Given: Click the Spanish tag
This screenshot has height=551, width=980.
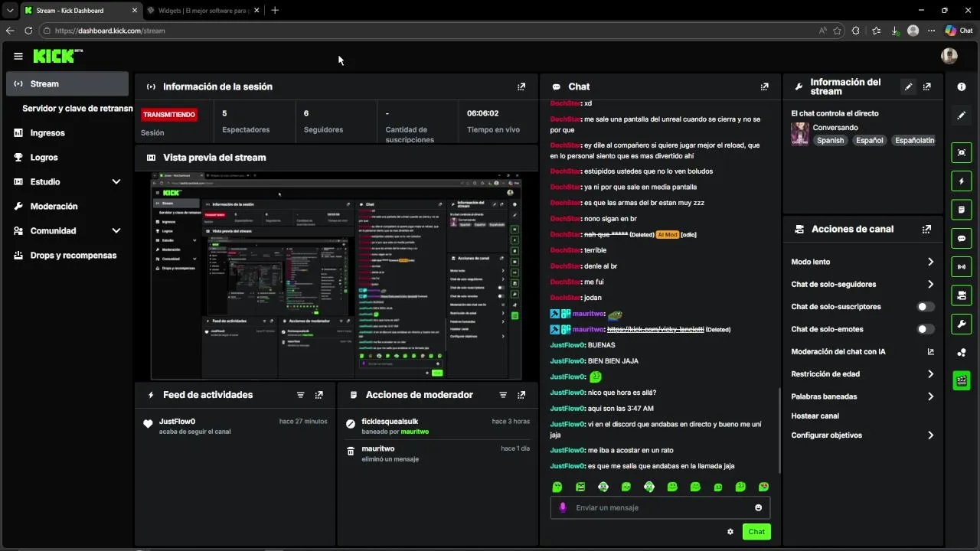Looking at the screenshot, I should pos(830,141).
